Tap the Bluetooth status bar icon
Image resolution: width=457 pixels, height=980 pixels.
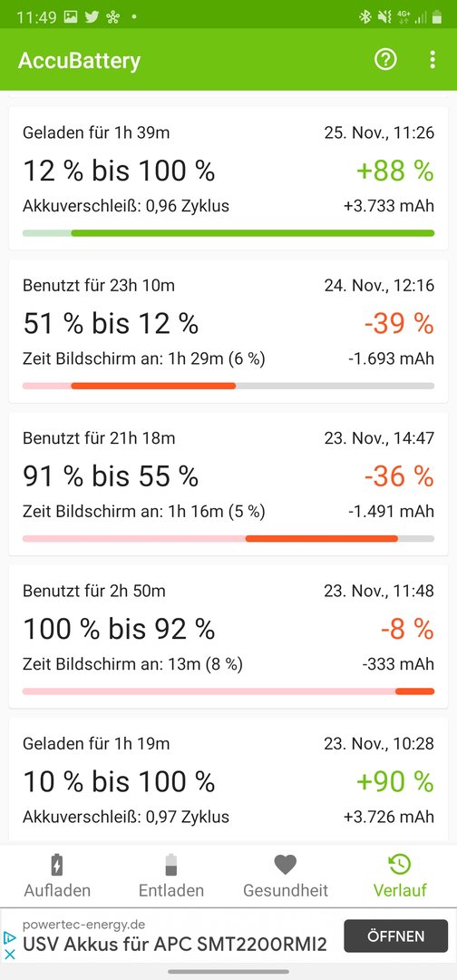click(x=365, y=17)
